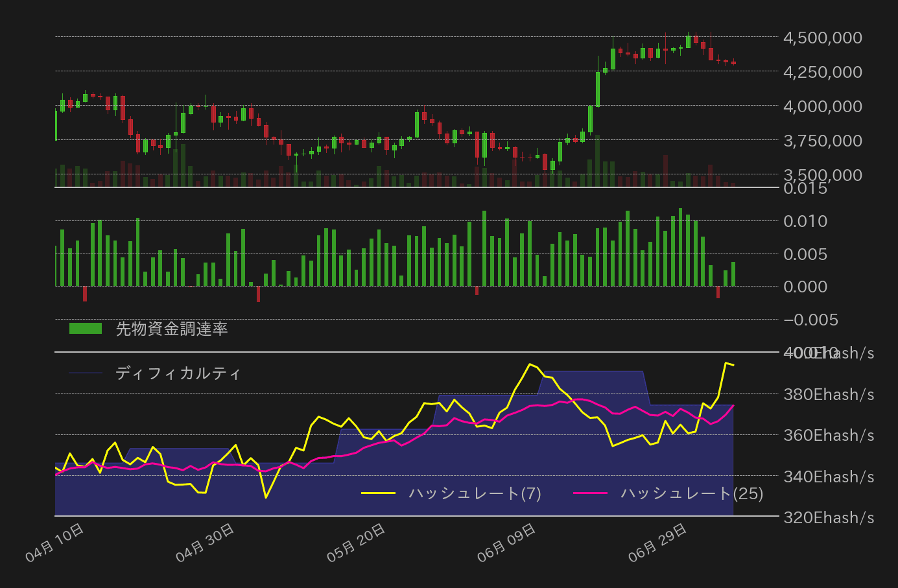Image resolution: width=898 pixels, height=588 pixels.
Task: Click the green 先物資金調達率 legend swatch
Action: pos(86,329)
